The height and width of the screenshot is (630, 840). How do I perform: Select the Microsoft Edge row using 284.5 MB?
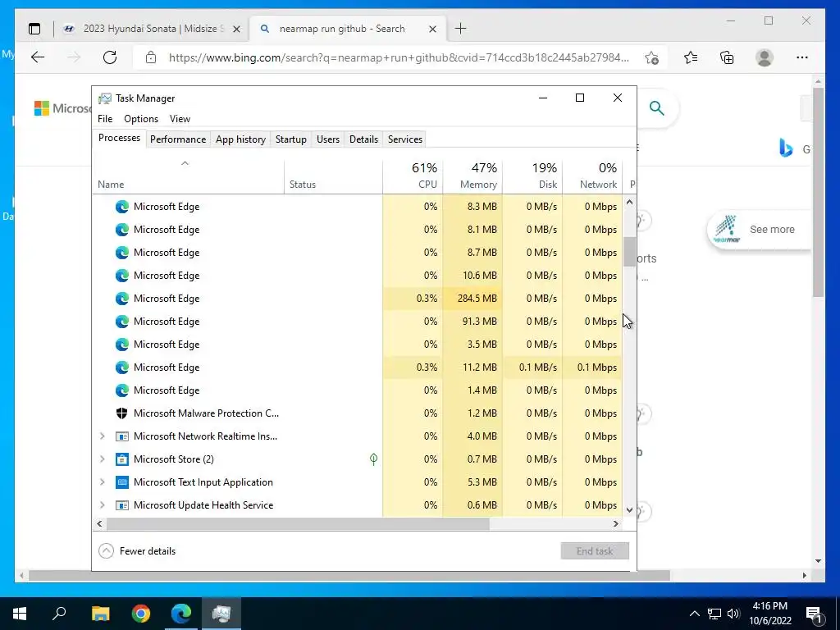click(358, 299)
